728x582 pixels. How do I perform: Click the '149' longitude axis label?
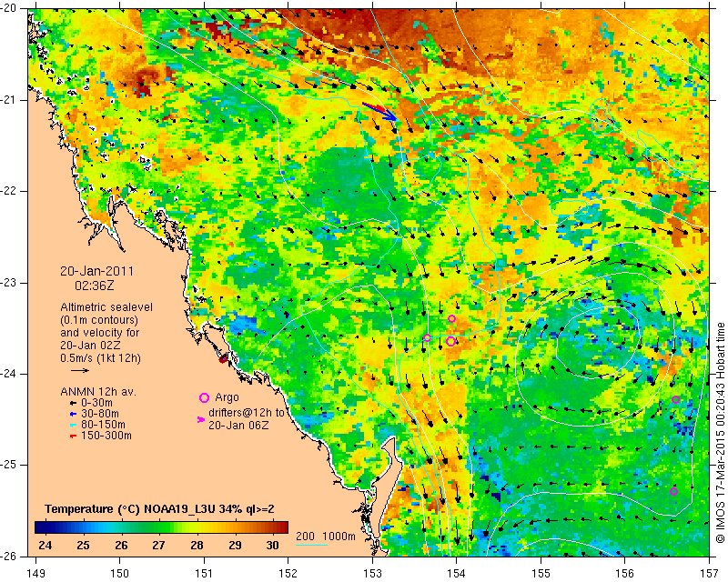coord(35,574)
